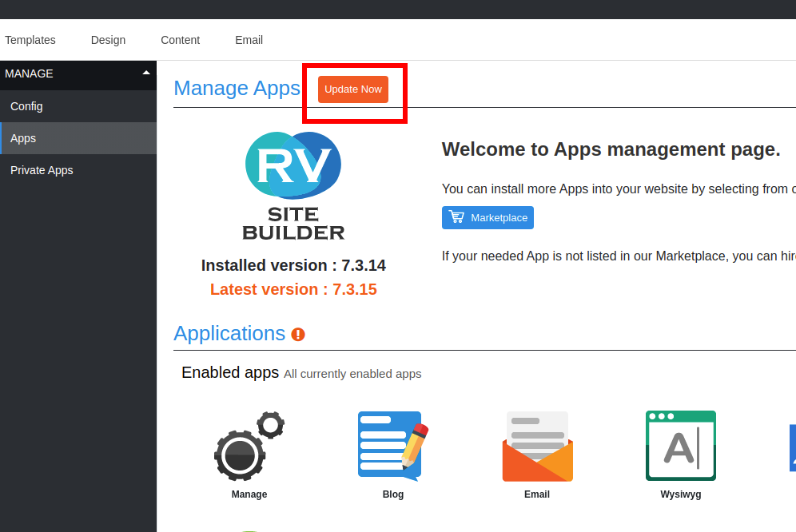Open the Wysiwyg app icon
Viewport: 796px width, 532px height.
tap(681, 446)
